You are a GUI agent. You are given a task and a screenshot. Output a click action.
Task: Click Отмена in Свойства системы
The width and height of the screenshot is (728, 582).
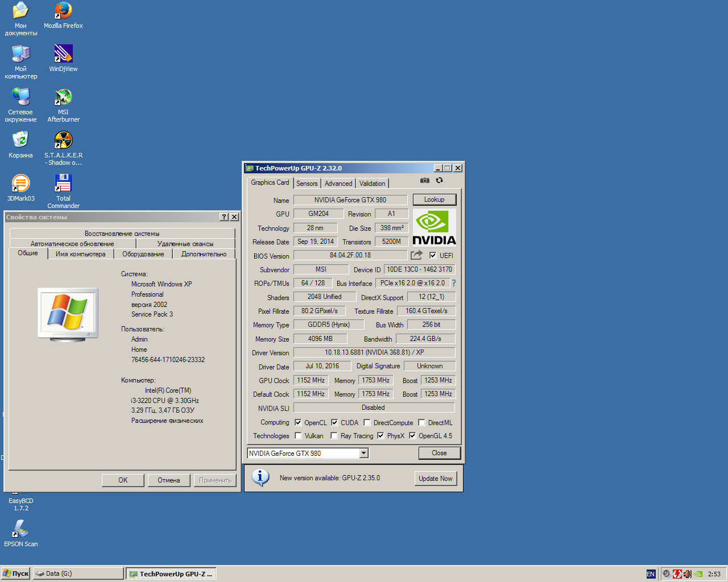click(x=169, y=480)
